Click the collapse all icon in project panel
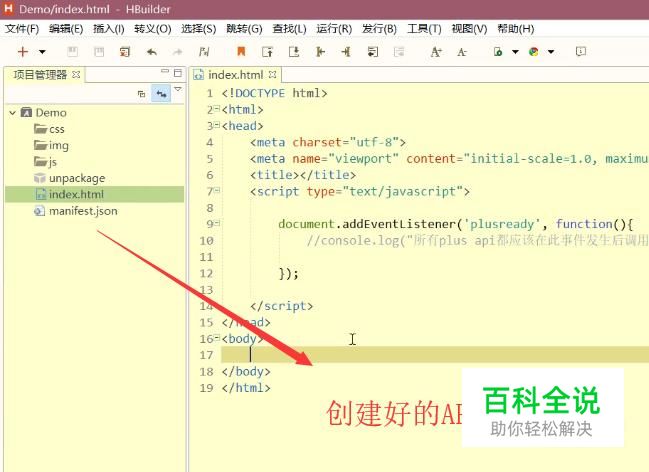649x472 pixels. click(142, 94)
